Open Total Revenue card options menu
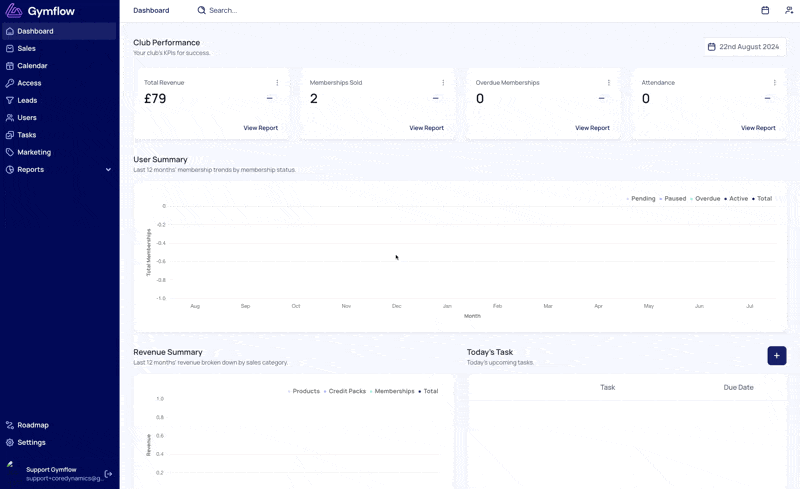800x489 pixels. click(x=277, y=83)
